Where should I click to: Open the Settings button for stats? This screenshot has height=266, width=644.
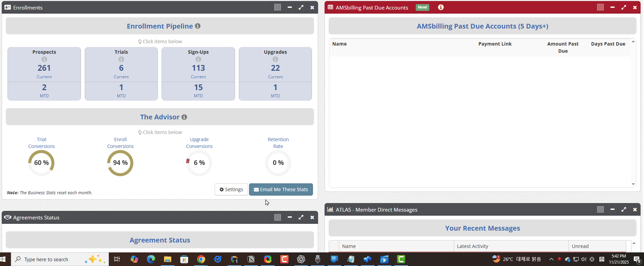[231, 189]
